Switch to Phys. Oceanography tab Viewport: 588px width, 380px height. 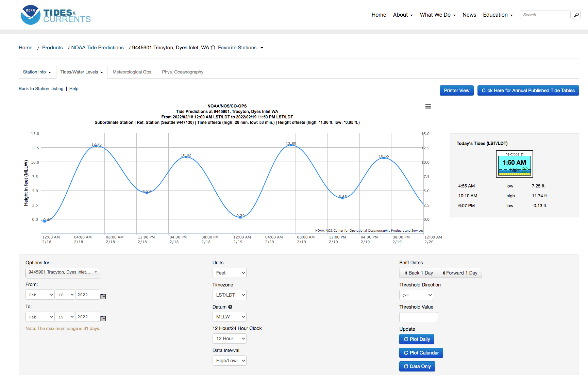click(x=183, y=72)
